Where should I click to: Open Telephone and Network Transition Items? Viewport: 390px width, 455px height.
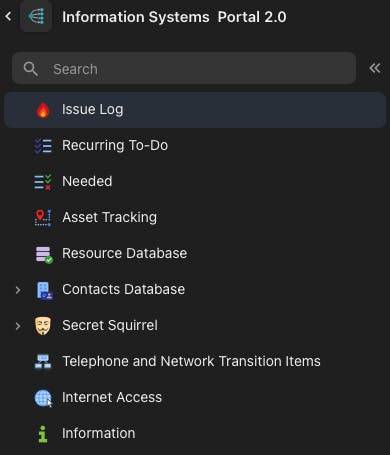[195, 362]
